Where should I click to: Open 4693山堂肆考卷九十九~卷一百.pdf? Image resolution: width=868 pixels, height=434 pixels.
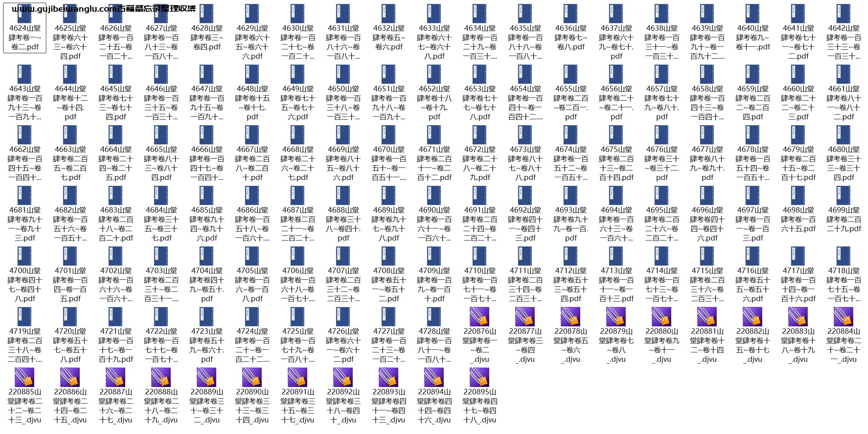(570, 196)
